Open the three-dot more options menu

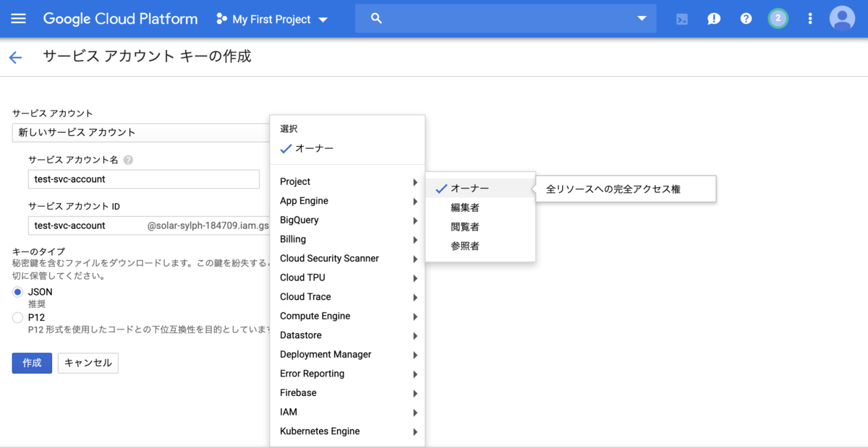(x=810, y=19)
